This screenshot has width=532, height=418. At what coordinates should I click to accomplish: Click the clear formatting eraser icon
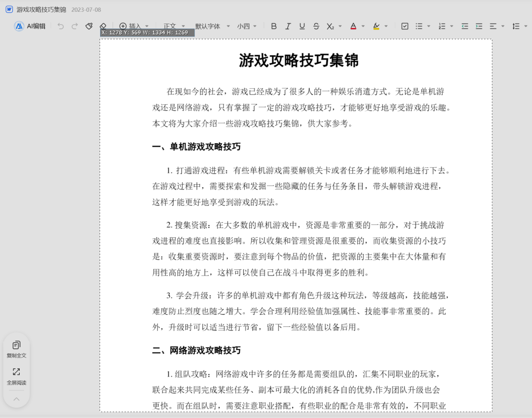103,26
